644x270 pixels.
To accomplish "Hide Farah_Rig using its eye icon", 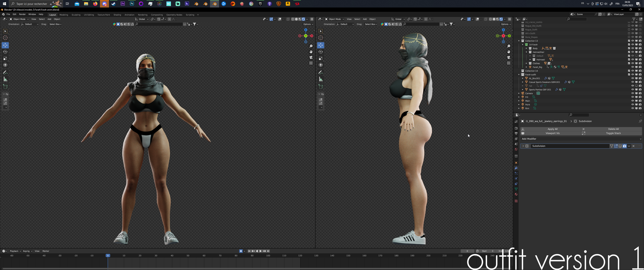I will (633, 67).
